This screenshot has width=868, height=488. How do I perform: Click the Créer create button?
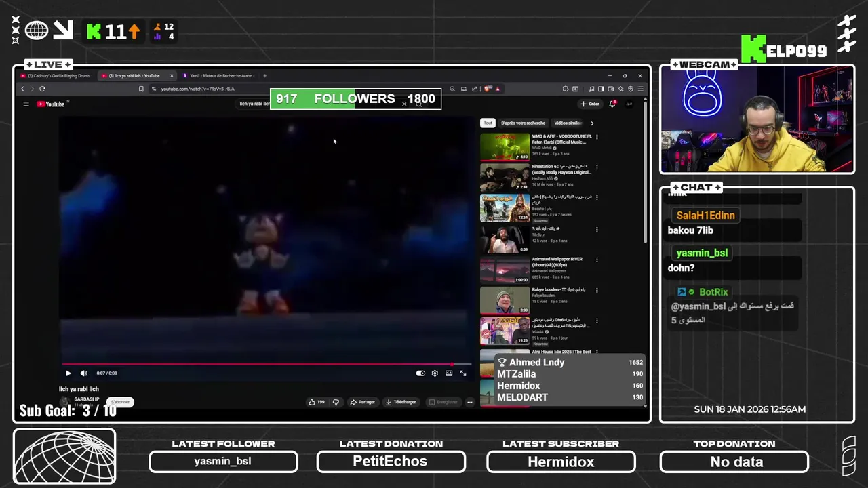coord(590,104)
